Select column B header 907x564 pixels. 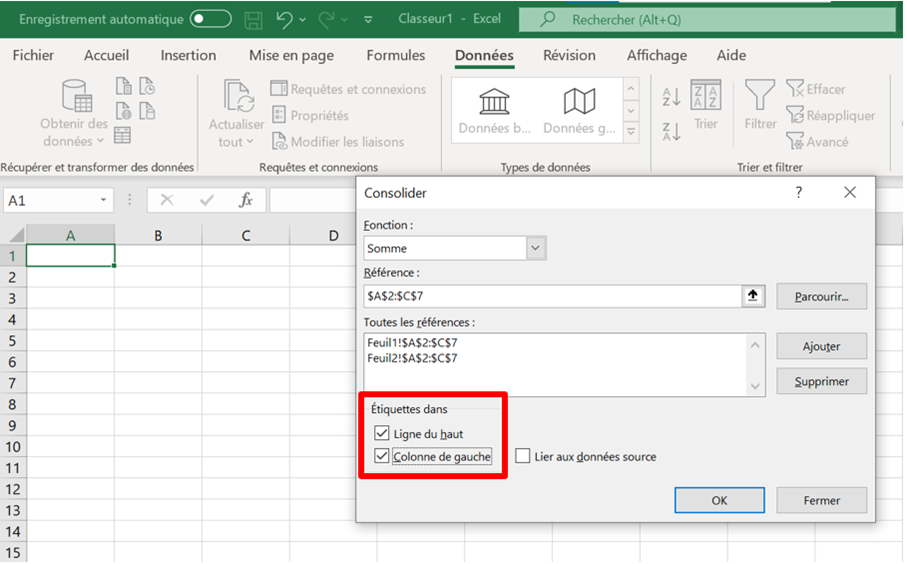point(158,235)
